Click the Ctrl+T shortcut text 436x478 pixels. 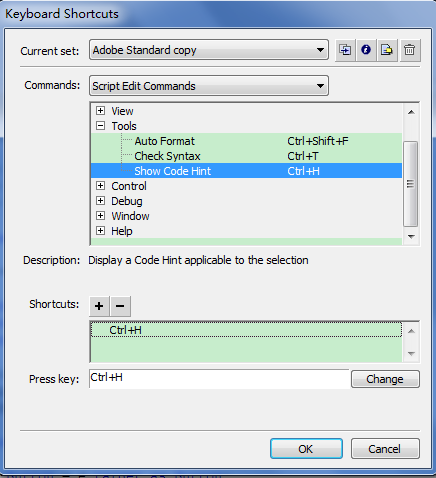303,156
